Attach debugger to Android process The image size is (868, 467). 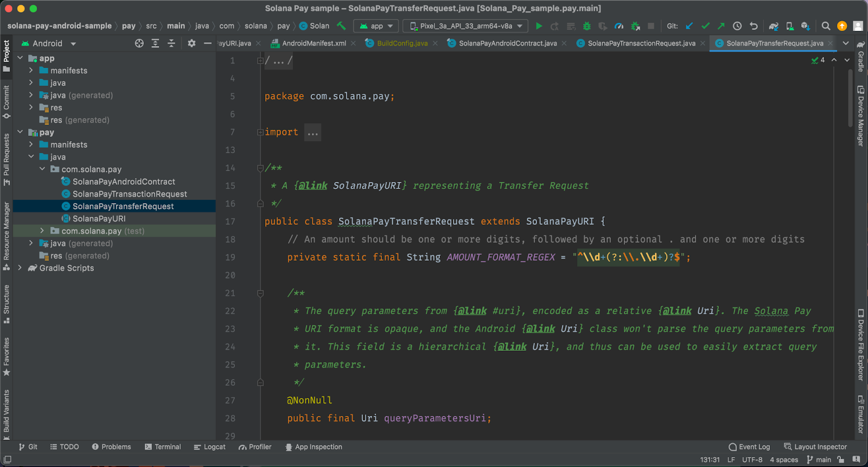tap(635, 26)
